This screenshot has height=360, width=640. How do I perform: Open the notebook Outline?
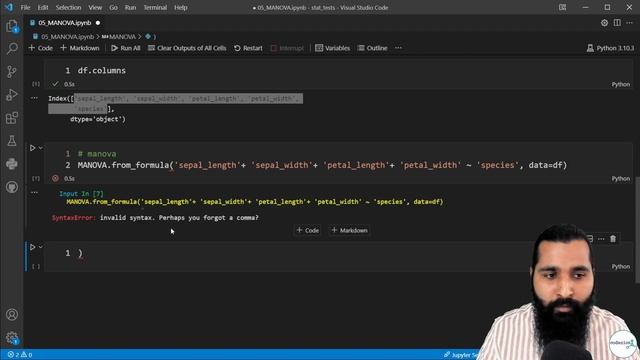(373, 48)
